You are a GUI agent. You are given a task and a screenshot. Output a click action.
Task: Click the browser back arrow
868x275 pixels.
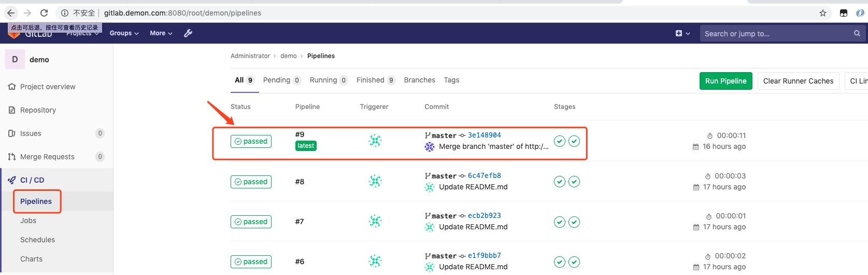[11, 13]
